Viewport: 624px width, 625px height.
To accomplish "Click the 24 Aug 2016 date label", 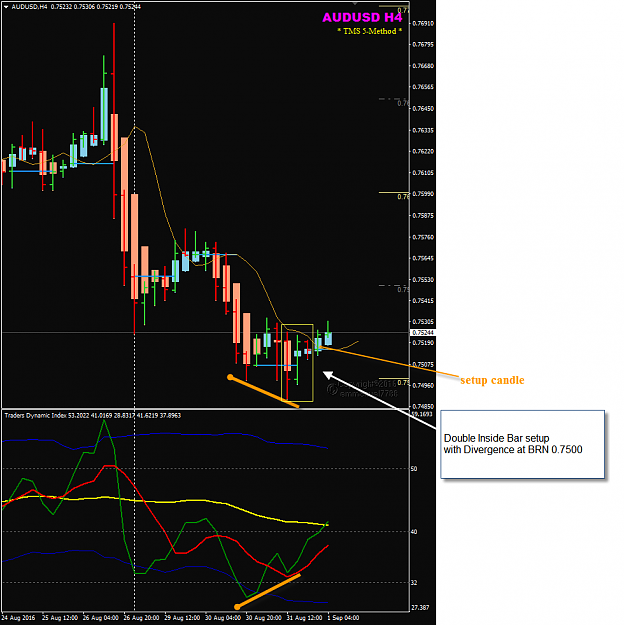I will 18,618.
